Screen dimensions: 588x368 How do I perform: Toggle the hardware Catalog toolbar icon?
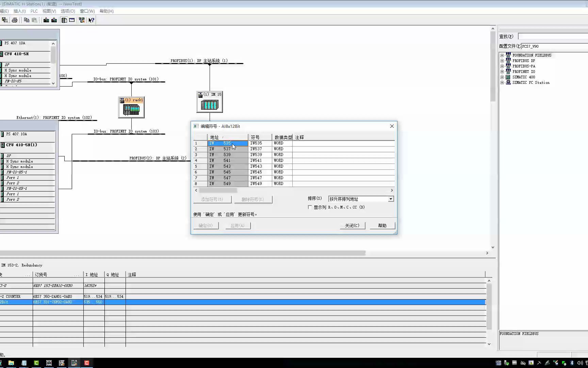64,20
